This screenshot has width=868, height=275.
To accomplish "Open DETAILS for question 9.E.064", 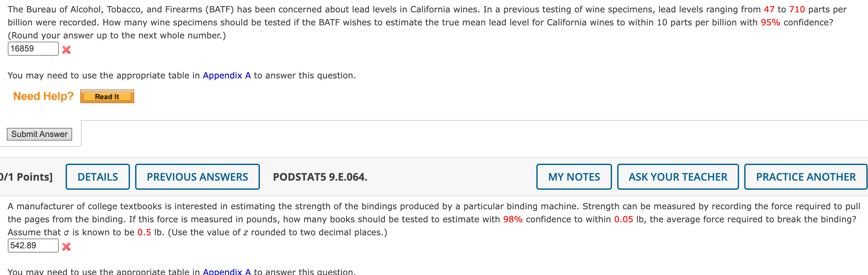I will 97,176.
